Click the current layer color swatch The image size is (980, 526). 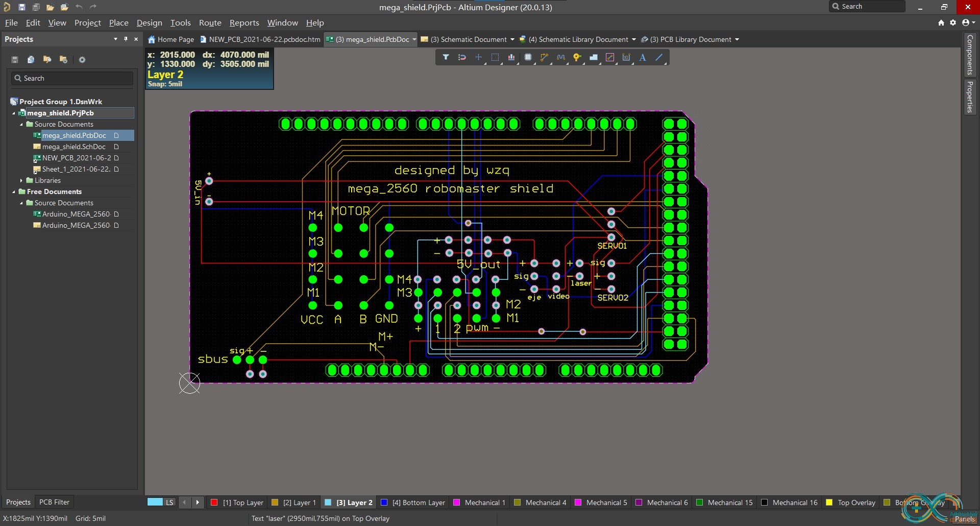point(155,502)
